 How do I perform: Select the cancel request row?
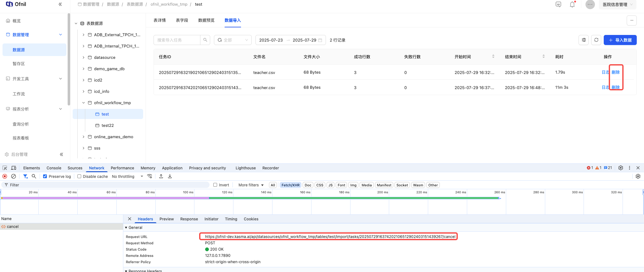click(x=61, y=226)
